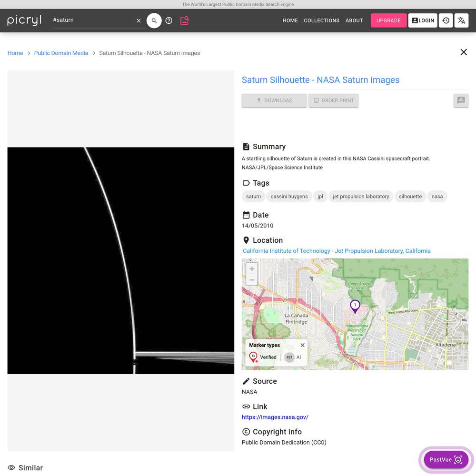Image resolution: width=476 pixels, height=476 pixels.
Task: Select the silhouette tag
Action: [x=410, y=197]
